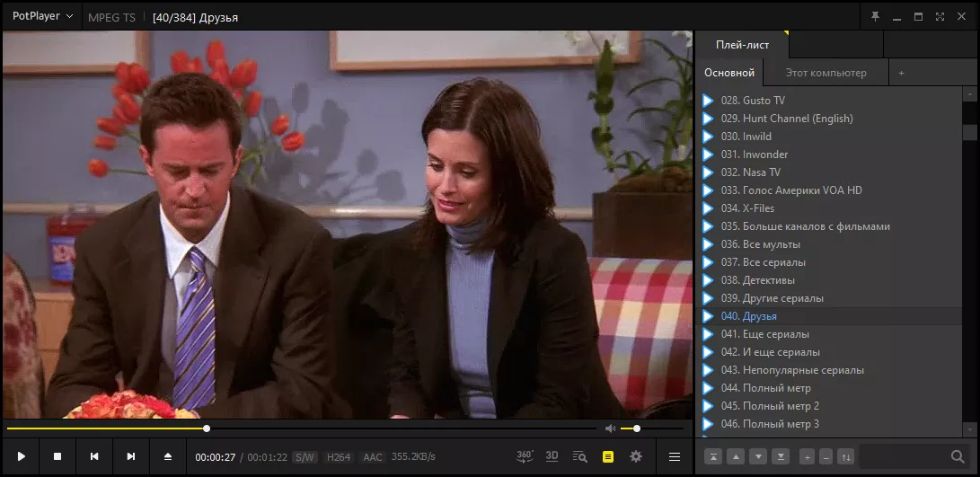The width and height of the screenshot is (980, 477).
Task: Select 035. Больше каналов с фильмами
Action: click(x=828, y=226)
